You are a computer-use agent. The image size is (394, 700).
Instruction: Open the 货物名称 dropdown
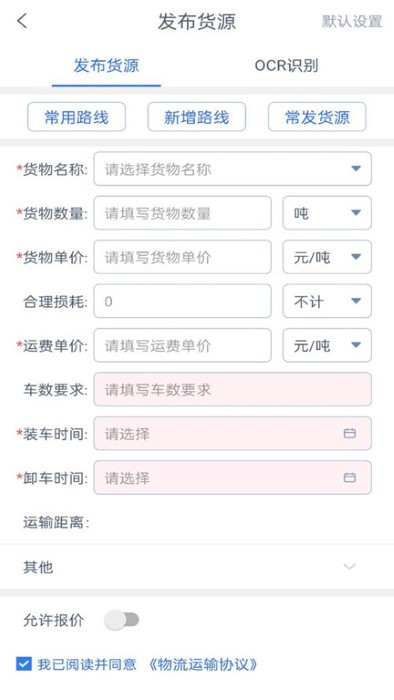coord(232,169)
